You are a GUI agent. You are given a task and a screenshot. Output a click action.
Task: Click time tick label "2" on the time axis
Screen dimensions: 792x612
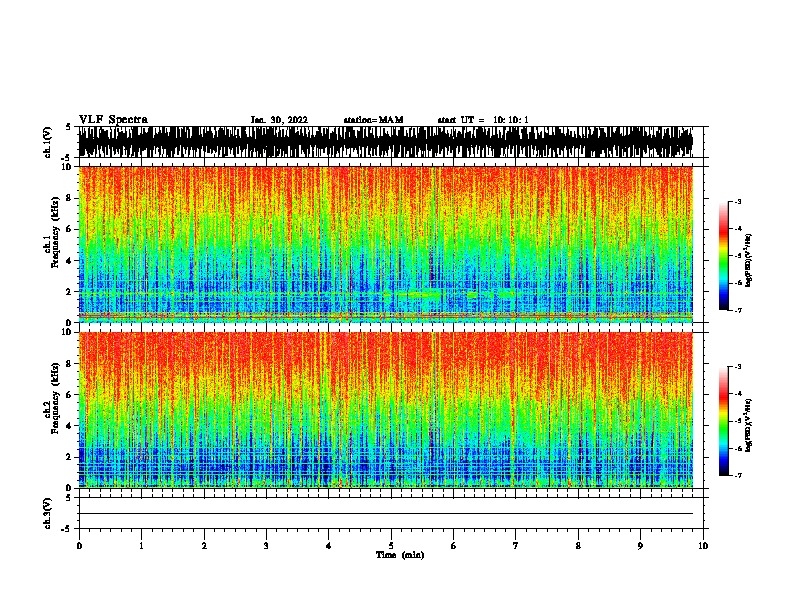point(204,546)
